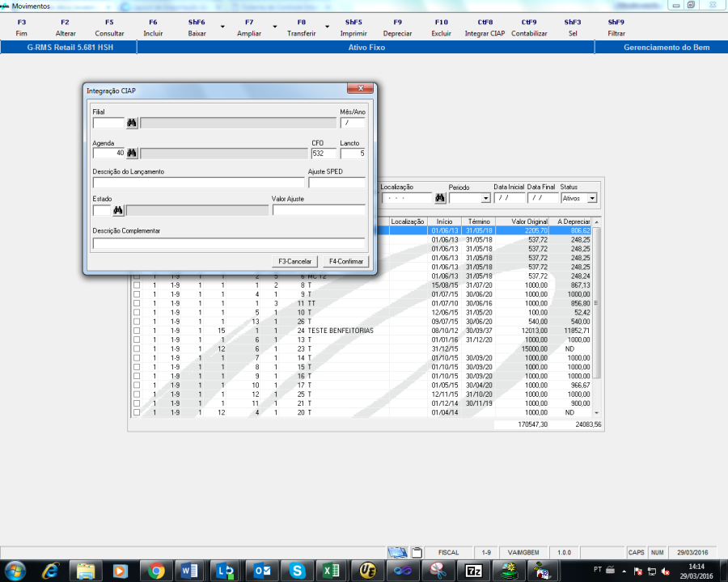Viewport: 728px width, 582px height.
Task: Tick the checkbox for TESTE BENFEITORIAS row
Action: tap(137, 331)
